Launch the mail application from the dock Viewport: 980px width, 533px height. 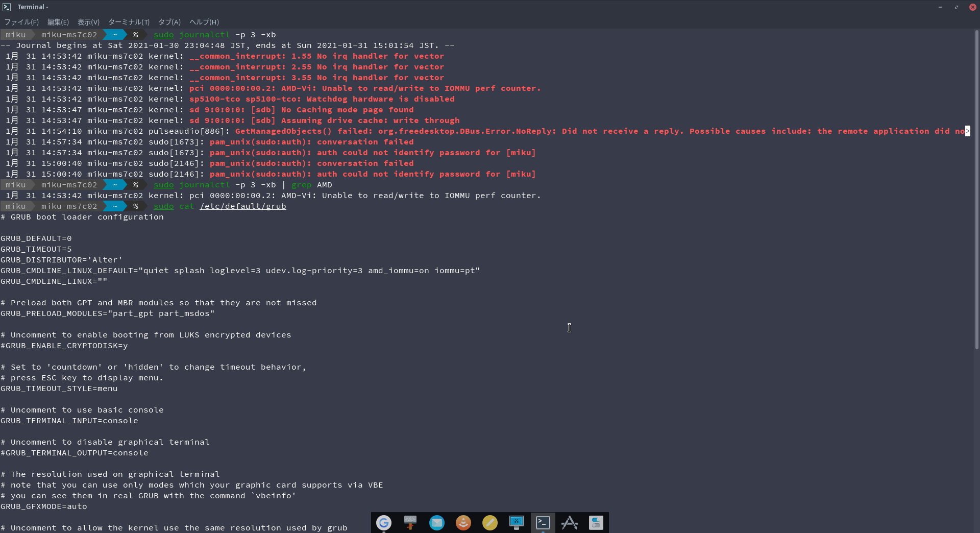point(437,523)
